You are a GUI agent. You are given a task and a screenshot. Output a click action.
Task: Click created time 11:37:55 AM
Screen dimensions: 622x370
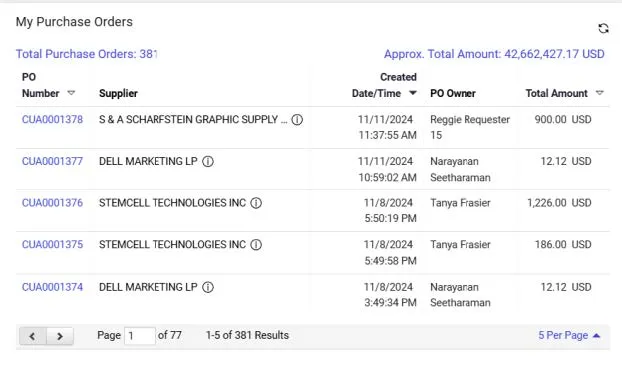click(388, 135)
